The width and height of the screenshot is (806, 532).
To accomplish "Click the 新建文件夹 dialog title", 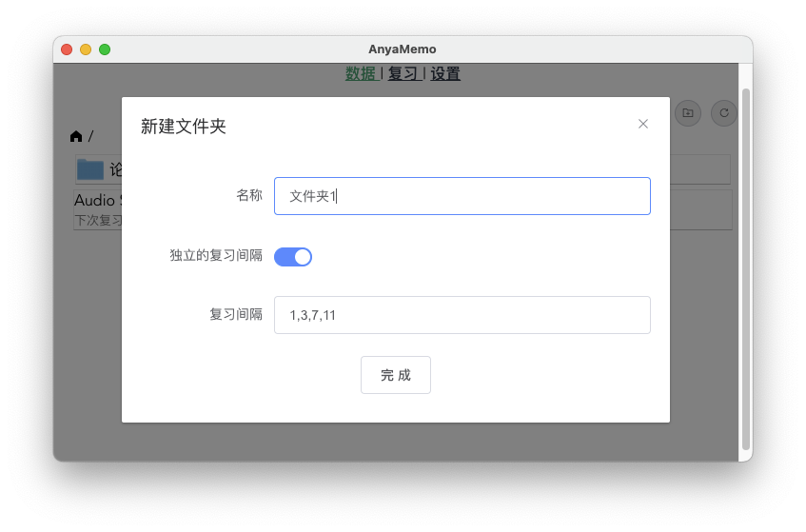I will 184,127.
